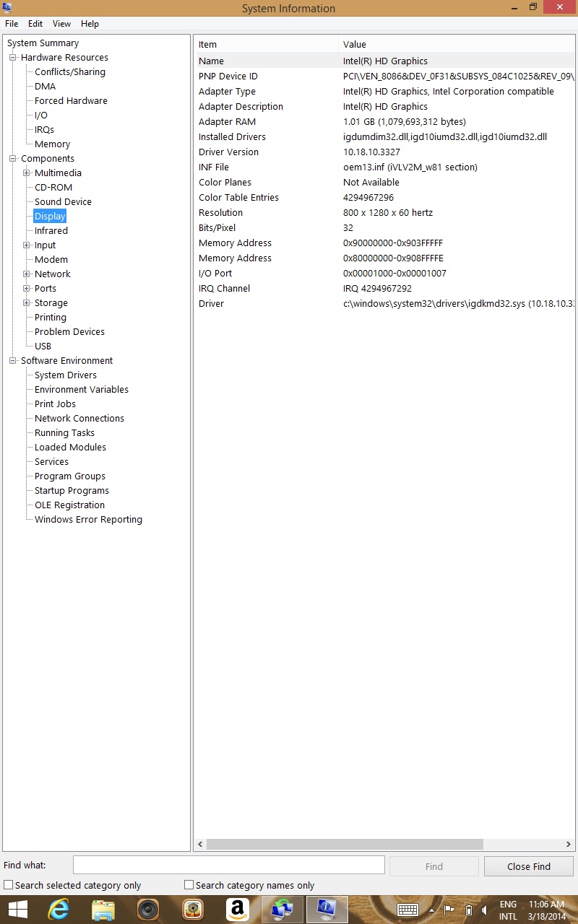
Task: Open File Explorer from the taskbar
Action: (103, 909)
